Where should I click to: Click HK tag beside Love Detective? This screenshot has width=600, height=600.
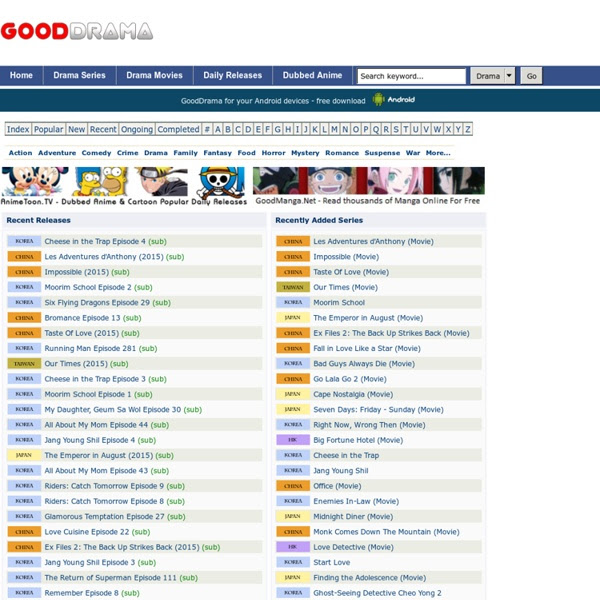point(293,547)
